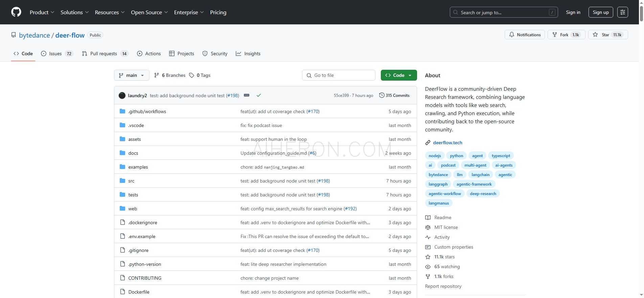The width and height of the screenshot is (644, 298).
Task: Open the .dockerignore file
Action: (143, 222)
